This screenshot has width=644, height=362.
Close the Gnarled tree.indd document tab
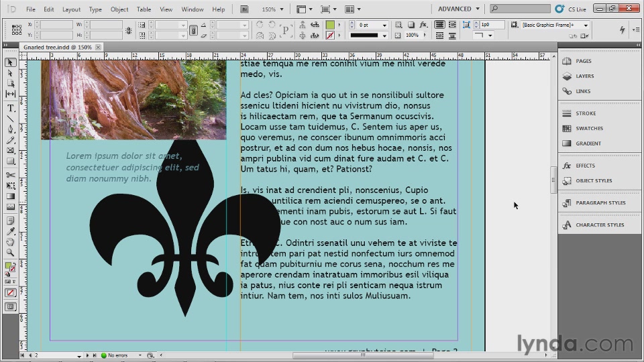click(98, 47)
